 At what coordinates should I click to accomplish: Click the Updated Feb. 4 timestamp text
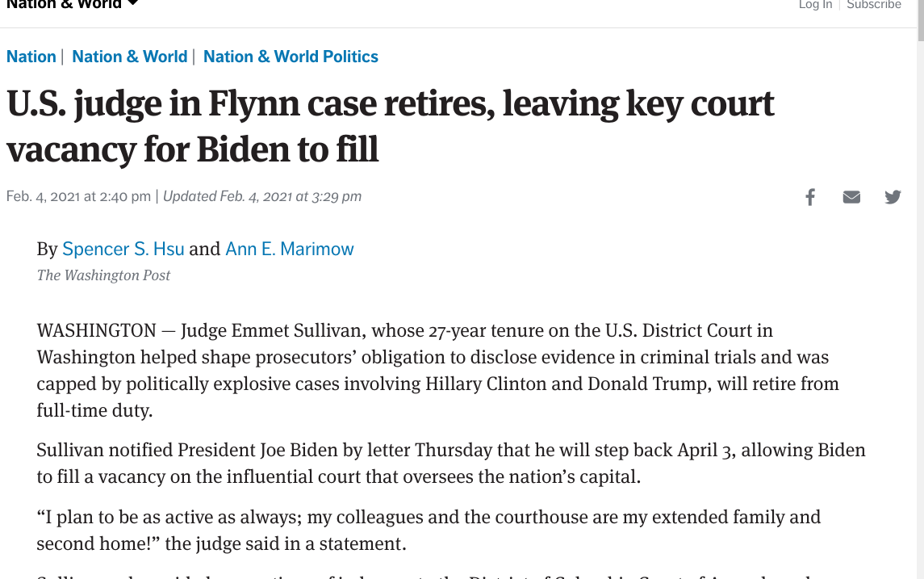pyautogui.click(x=262, y=196)
